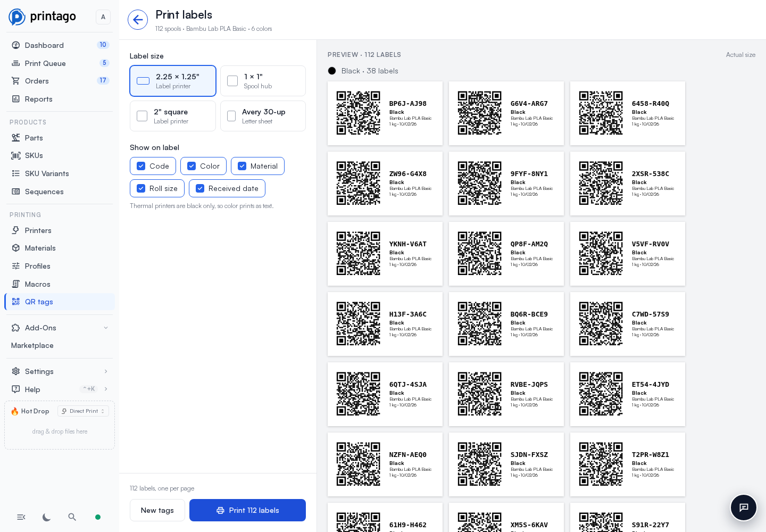
Task: Open the Marketplace link
Action: 32,345
